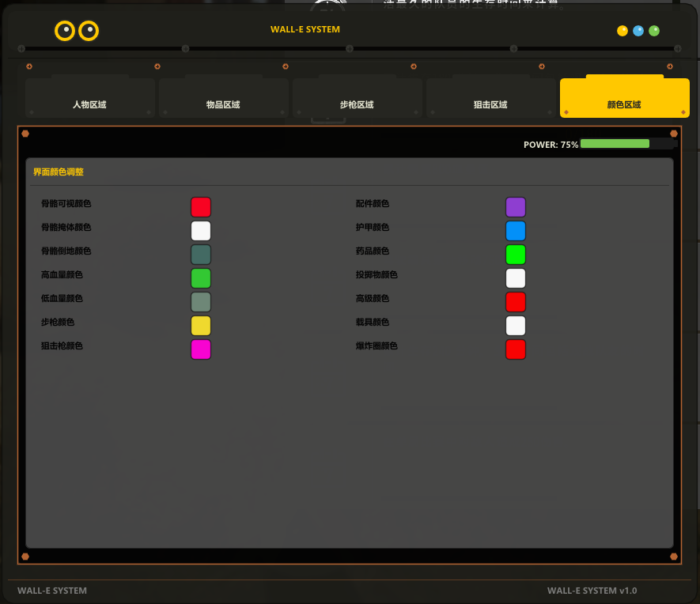Edit the 狙击枪颜色 magenta swatch
700x604 pixels.
[201, 349]
